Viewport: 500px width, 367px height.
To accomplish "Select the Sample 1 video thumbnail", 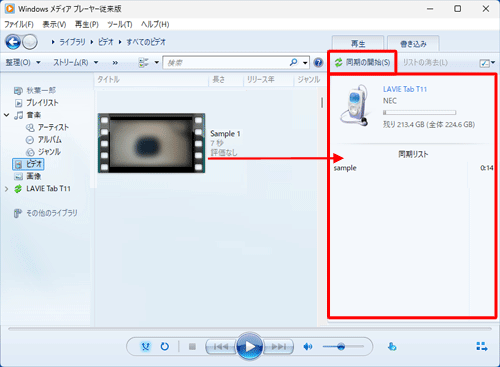I will 151,143.
